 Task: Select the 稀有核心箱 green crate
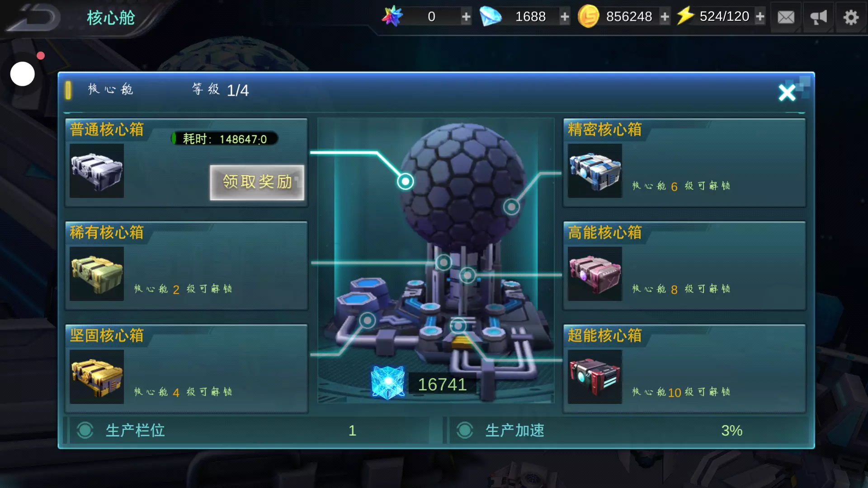pyautogui.click(x=97, y=274)
